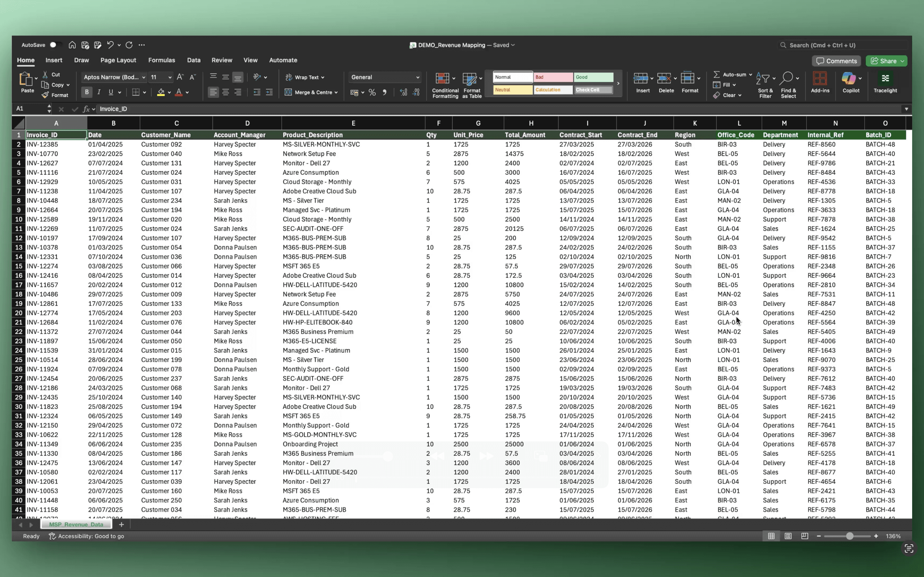Image resolution: width=924 pixels, height=577 pixels.
Task: Click the Undo arrow icon
Action: point(110,45)
